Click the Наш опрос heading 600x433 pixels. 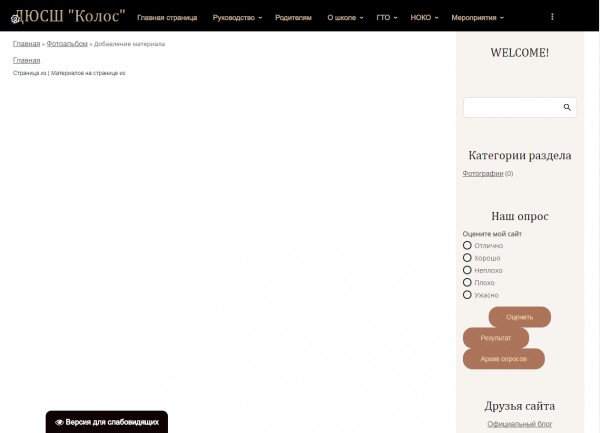520,216
